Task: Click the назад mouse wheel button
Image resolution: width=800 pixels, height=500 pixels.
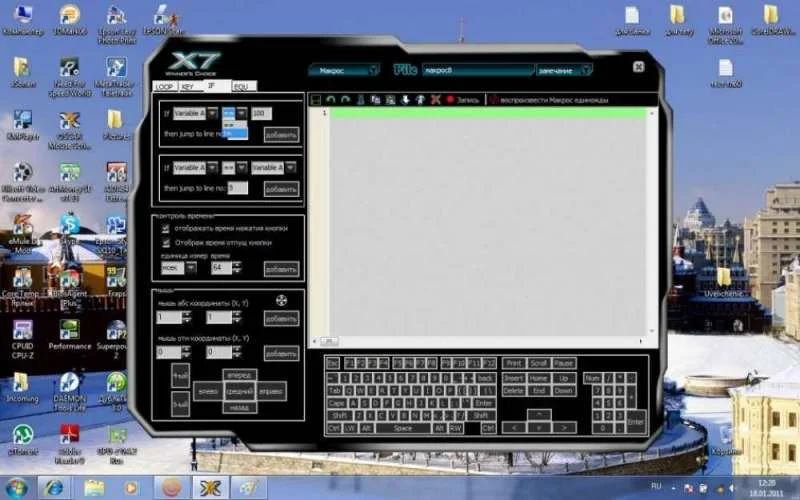Action: click(239, 407)
